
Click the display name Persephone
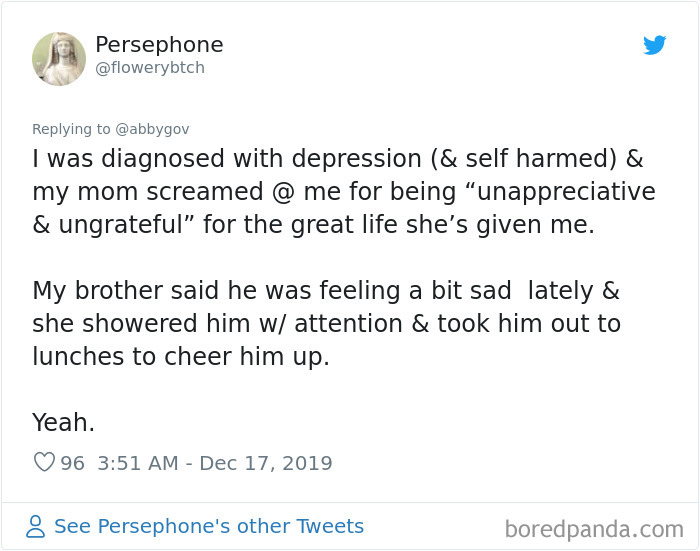point(159,45)
